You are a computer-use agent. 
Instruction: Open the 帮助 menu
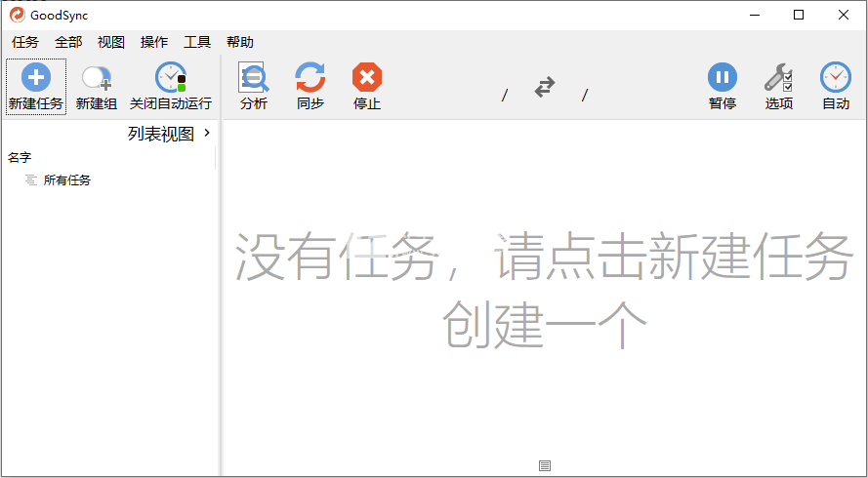pyautogui.click(x=239, y=42)
